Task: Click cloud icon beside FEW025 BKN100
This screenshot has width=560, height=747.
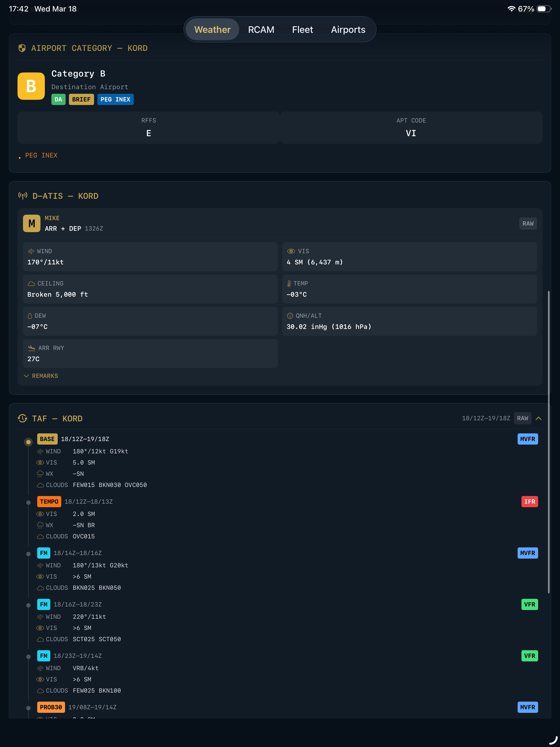Action: click(40, 691)
